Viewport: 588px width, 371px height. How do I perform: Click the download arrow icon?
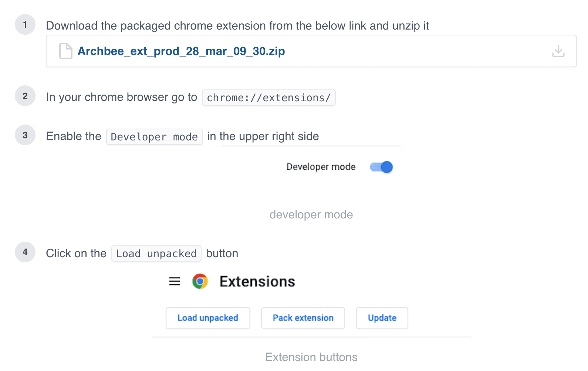click(558, 51)
